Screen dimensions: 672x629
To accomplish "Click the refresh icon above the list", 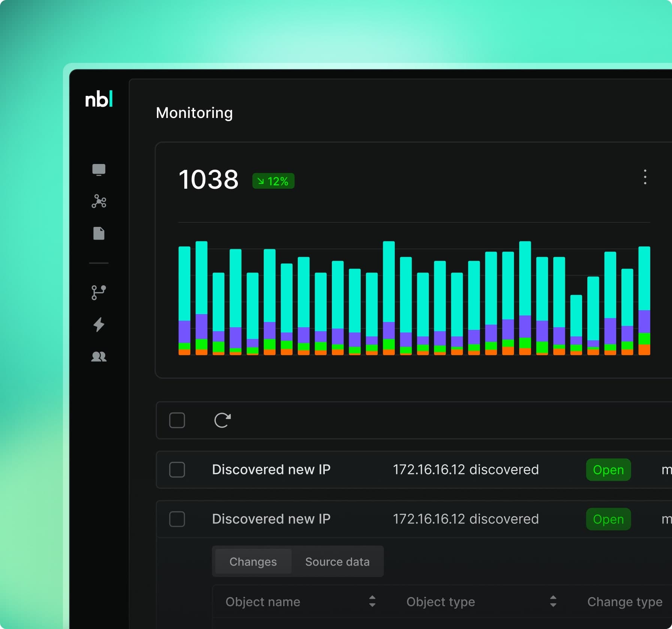I will (223, 420).
